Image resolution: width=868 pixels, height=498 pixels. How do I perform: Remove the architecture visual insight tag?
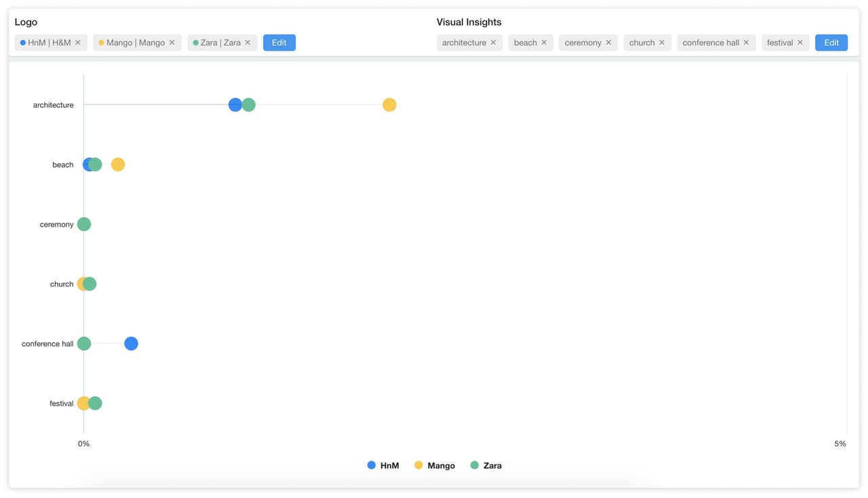point(494,43)
